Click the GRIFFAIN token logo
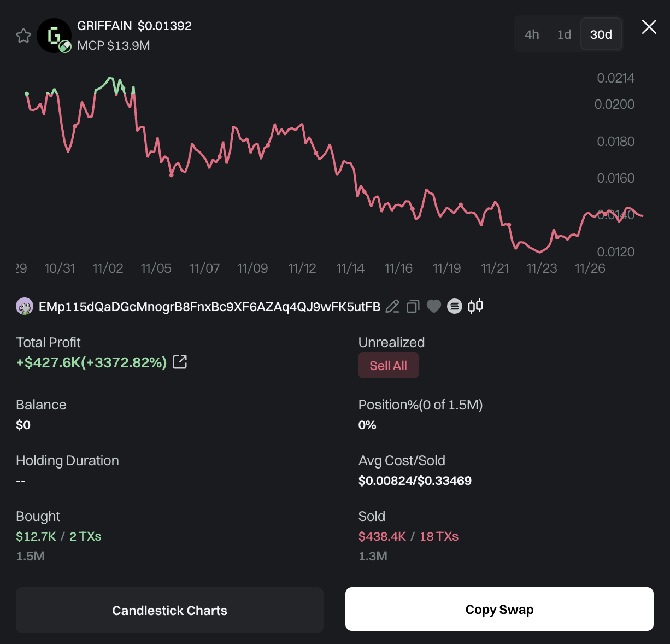The width and height of the screenshot is (670, 644). tap(54, 36)
